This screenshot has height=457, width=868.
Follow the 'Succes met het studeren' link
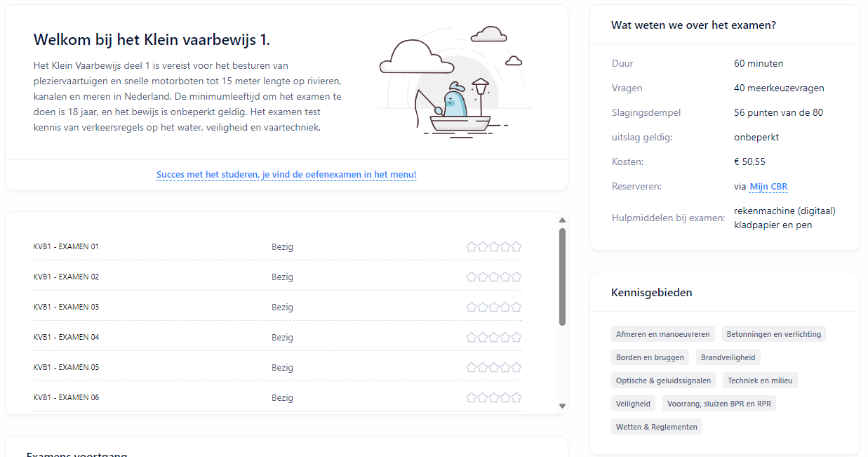pyautogui.click(x=286, y=175)
